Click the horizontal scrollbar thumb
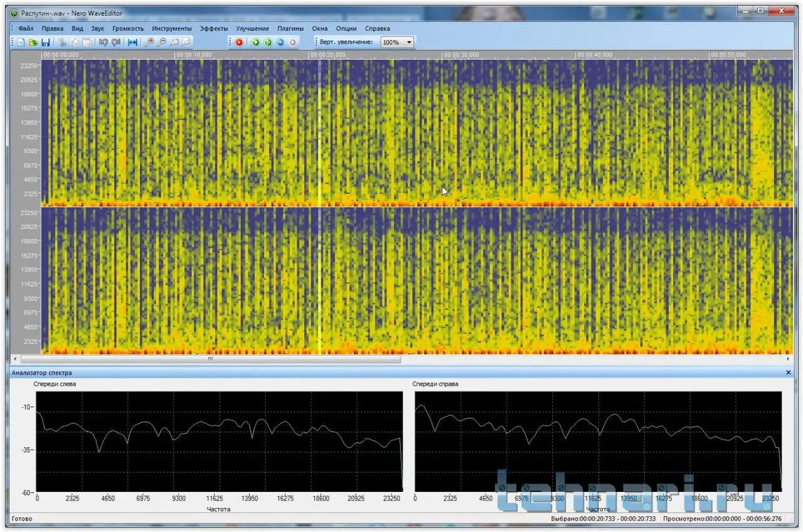The height and width of the screenshot is (532, 803). click(x=211, y=359)
